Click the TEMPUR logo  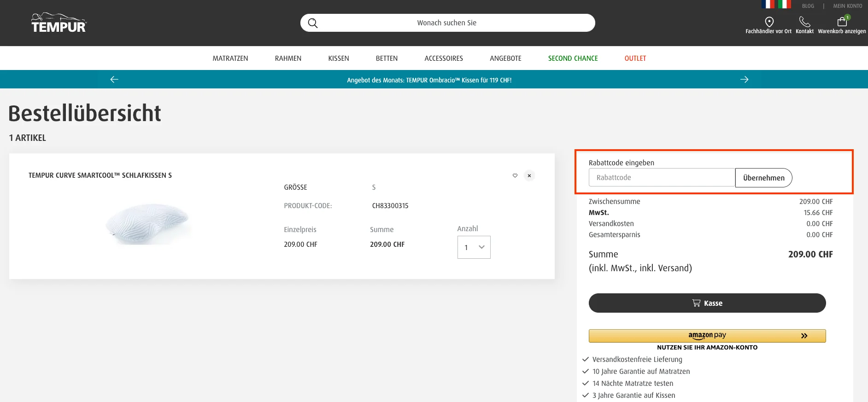coord(59,23)
